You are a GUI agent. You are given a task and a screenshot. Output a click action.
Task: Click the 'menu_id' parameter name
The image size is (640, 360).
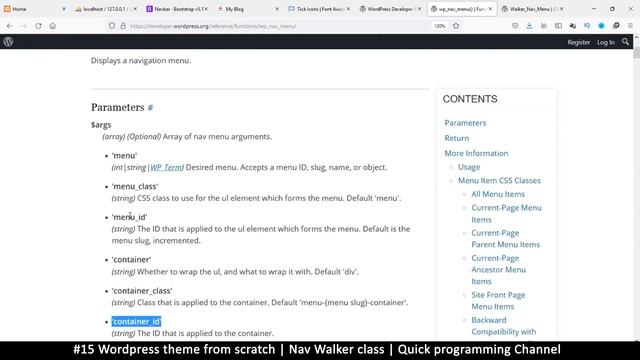129,217
